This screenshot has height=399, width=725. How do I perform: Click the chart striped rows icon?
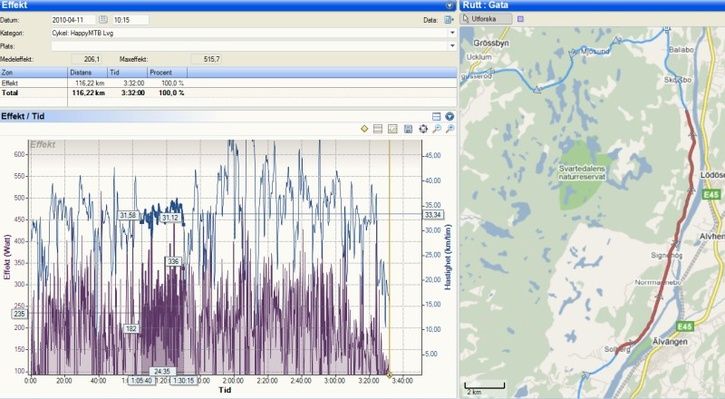click(x=378, y=129)
